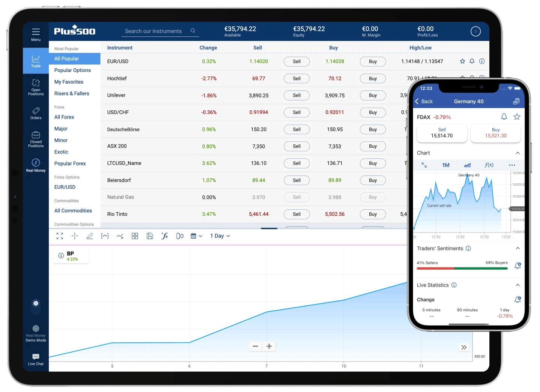Click the Search our Instruments field
Image resolution: width=540 pixels, height=392 pixels.
(x=160, y=31)
